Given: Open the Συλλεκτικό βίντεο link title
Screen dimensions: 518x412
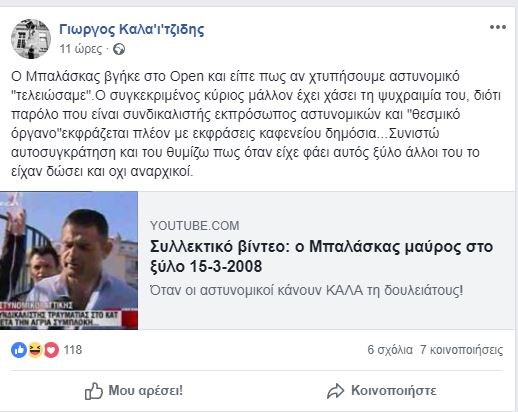Looking at the screenshot, I should click(321, 256).
